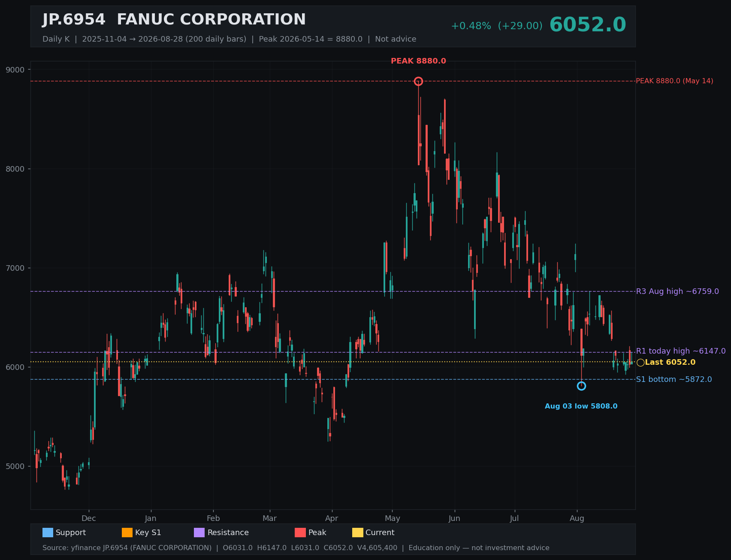This screenshot has height=560, width=731.
Task: Click the "Support" legend text
Action: point(71,533)
